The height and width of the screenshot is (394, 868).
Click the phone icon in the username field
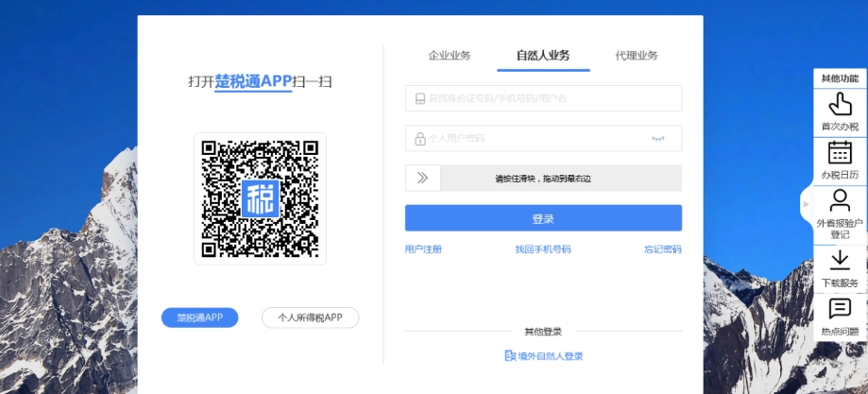[x=419, y=99]
